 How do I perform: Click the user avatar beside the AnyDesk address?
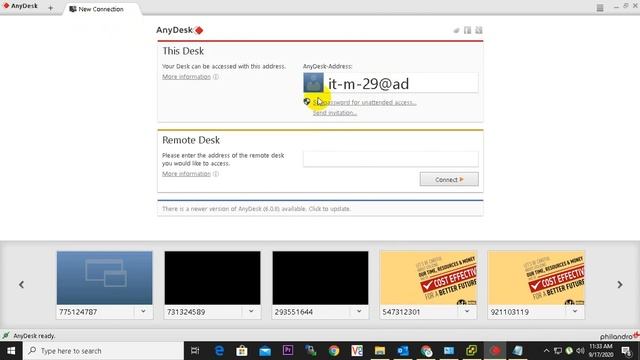click(x=313, y=82)
